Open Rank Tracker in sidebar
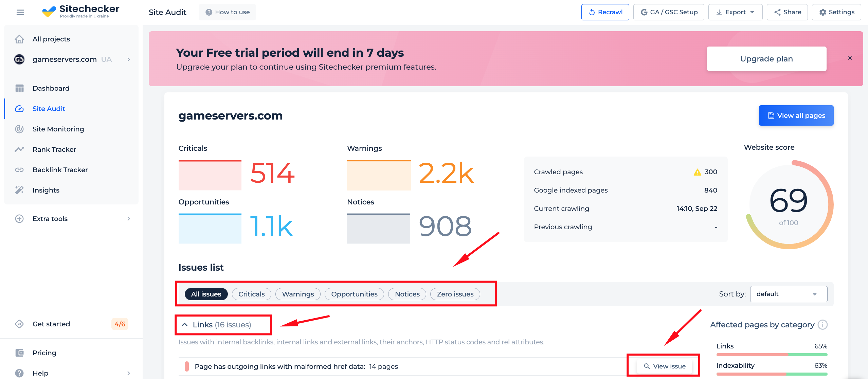This screenshot has width=868, height=379. click(54, 149)
